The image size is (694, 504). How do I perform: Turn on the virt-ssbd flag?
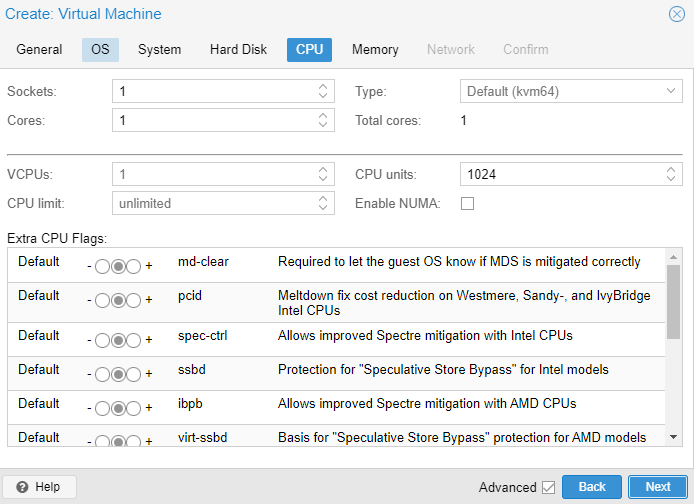134,441
